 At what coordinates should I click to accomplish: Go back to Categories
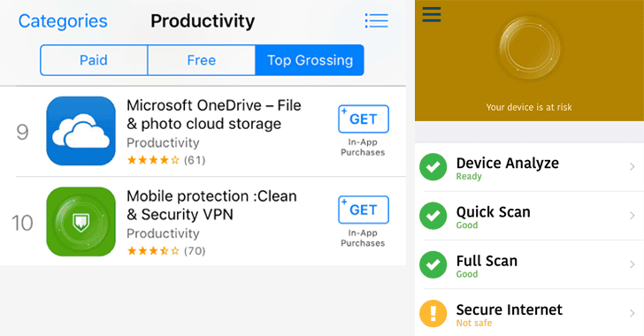pos(63,21)
